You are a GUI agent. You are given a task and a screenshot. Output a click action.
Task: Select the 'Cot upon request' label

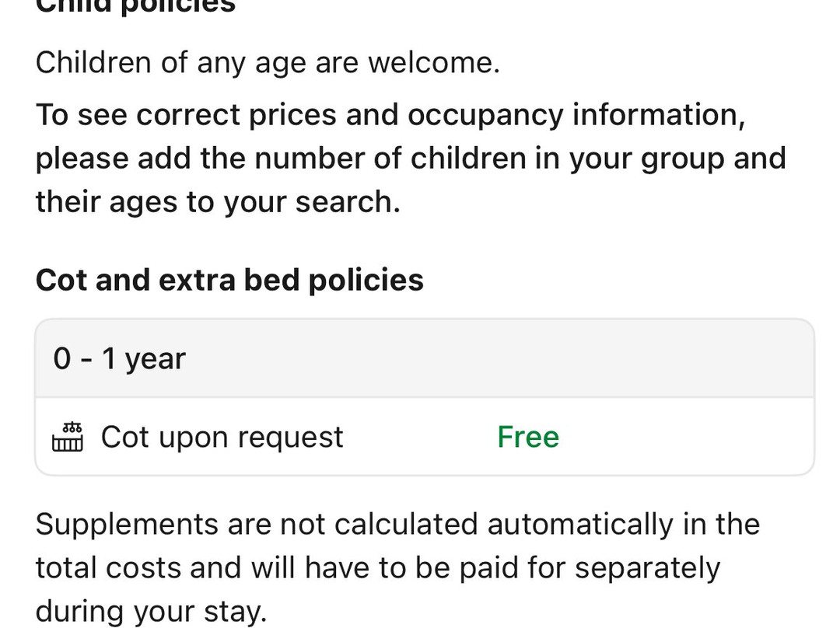(x=222, y=437)
